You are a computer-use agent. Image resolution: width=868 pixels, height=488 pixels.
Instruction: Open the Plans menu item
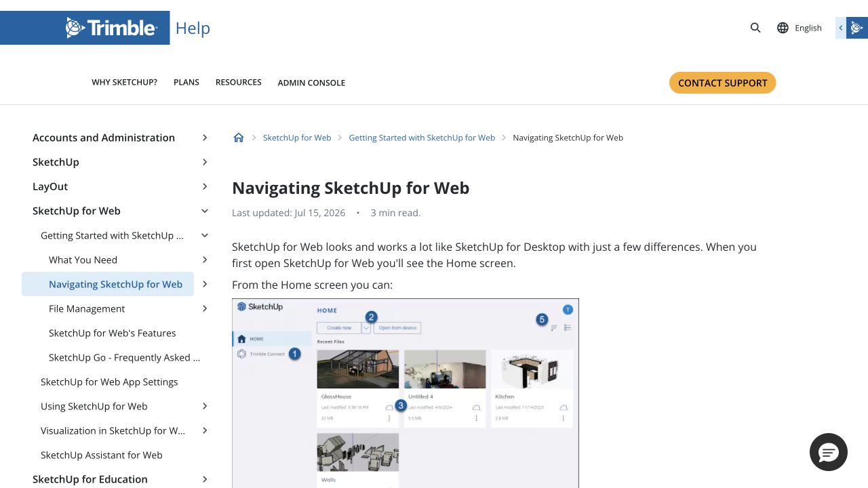pos(186,82)
